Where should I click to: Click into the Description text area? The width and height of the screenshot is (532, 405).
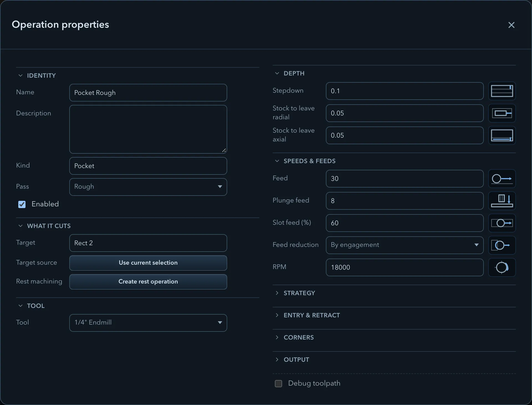click(148, 129)
